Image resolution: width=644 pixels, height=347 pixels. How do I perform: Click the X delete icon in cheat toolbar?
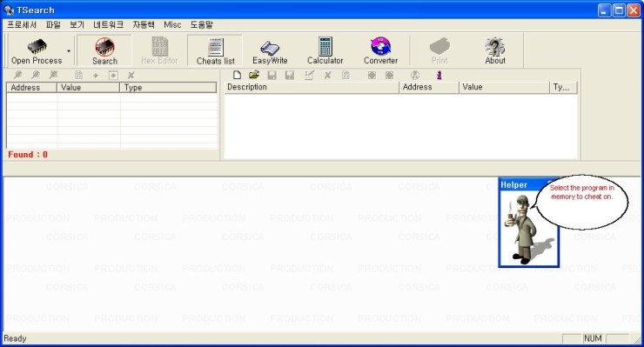[x=328, y=75]
